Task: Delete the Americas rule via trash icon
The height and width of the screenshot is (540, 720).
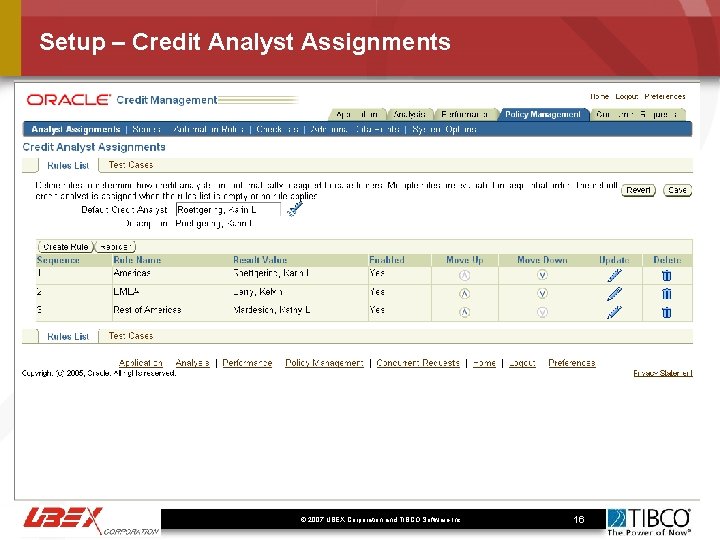Action: pos(666,275)
